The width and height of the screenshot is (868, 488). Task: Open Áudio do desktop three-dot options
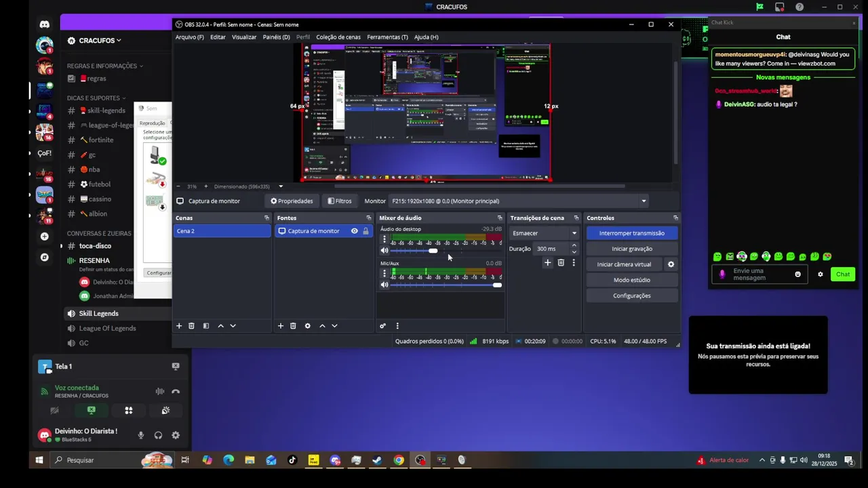pyautogui.click(x=384, y=239)
